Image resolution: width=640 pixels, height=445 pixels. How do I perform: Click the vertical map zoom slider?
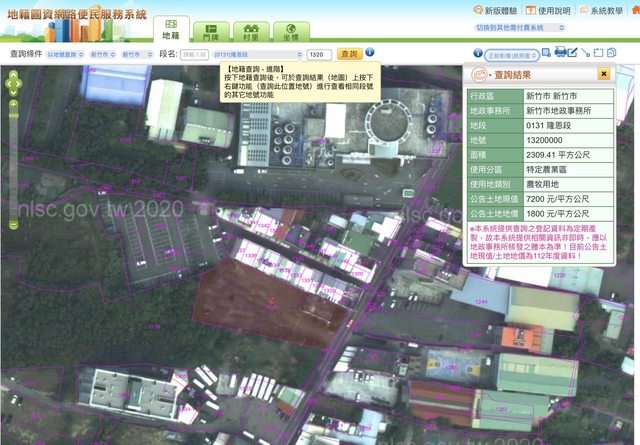(x=12, y=160)
